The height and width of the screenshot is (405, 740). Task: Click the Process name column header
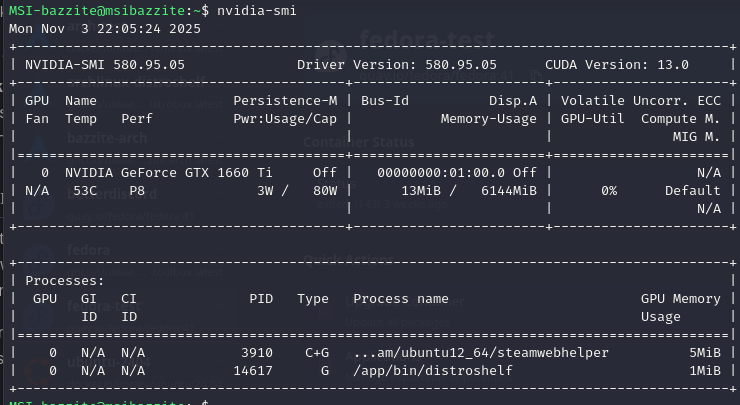(401, 299)
